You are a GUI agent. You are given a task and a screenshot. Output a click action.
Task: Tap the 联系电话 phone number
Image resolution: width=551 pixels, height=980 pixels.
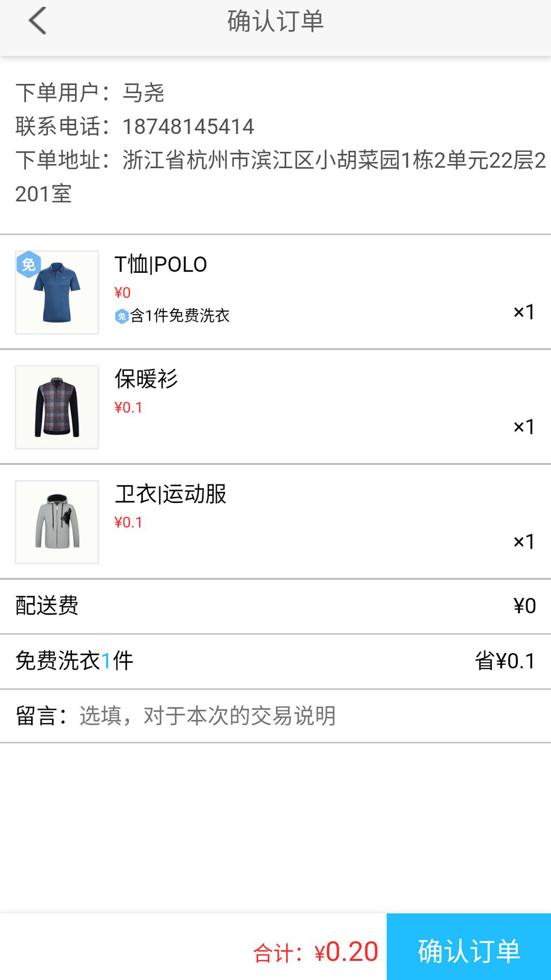click(188, 127)
